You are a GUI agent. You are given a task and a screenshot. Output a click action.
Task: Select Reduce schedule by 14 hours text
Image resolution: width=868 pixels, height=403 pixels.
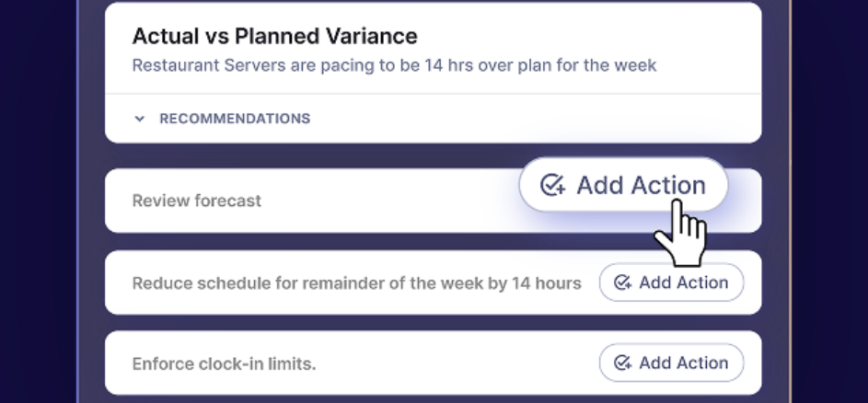356,283
